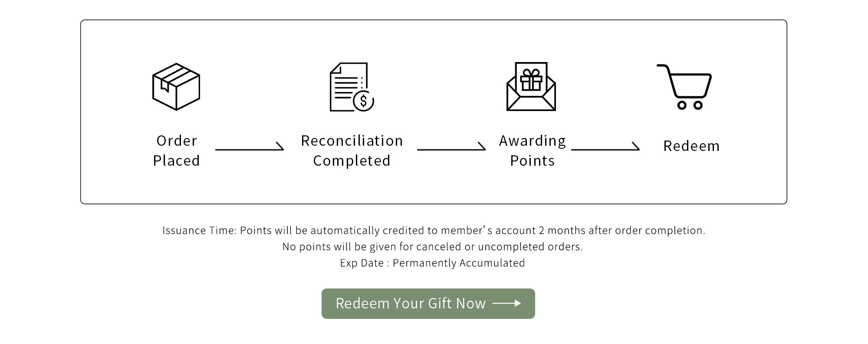The width and height of the screenshot is (868, 344).
Task: Click the wheels of the shopping cart
Action: pos(690,105)
